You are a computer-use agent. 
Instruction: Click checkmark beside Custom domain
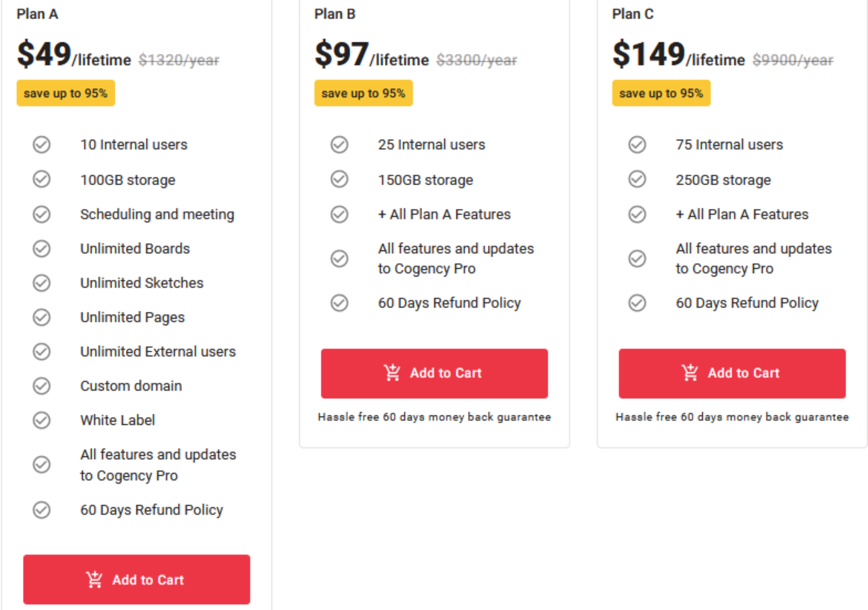coord(42,386)
